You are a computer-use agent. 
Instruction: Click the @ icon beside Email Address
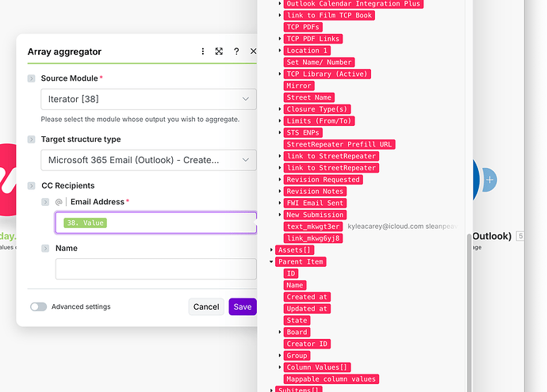[x=59, y=202]
